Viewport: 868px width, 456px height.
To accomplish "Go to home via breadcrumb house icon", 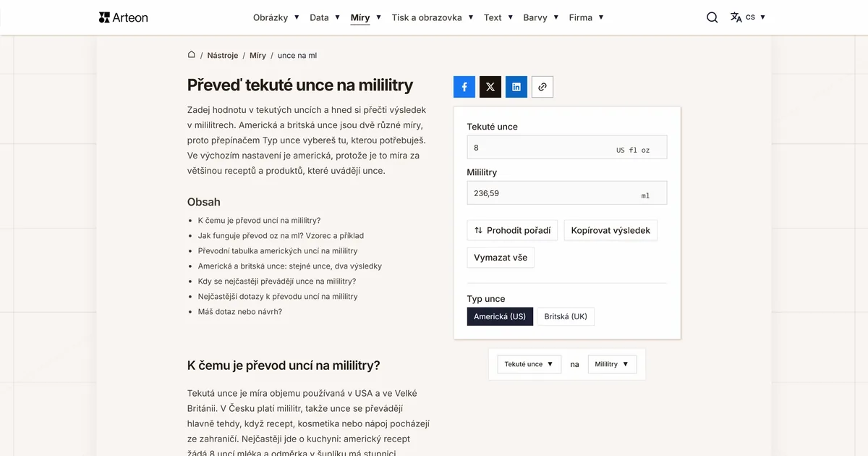I will pos(192,55).
